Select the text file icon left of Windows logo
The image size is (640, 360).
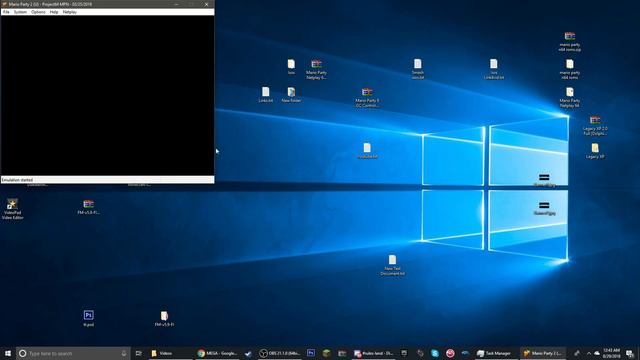(x=367, y=151)
